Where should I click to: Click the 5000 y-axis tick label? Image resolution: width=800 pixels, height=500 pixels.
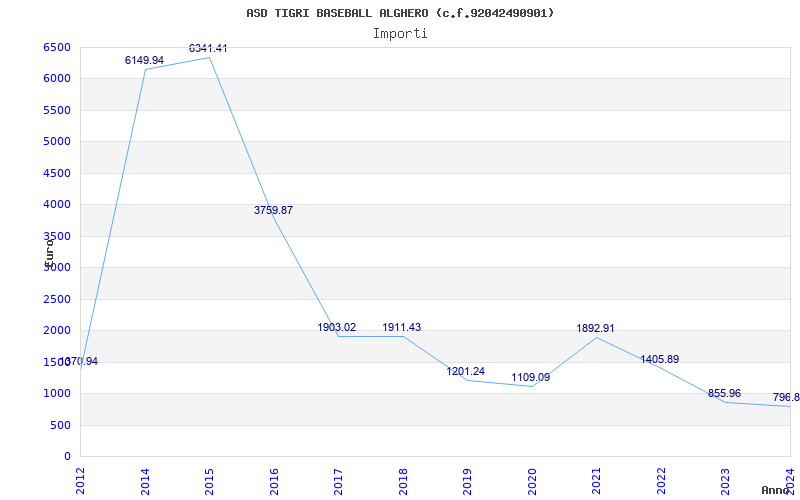pos(57,141)
